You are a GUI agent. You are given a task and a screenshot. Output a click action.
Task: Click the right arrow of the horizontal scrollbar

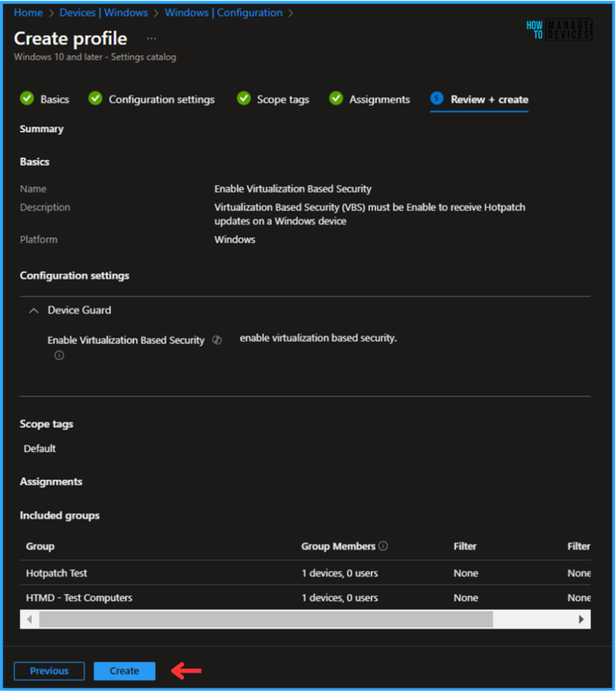pos(581,619)
